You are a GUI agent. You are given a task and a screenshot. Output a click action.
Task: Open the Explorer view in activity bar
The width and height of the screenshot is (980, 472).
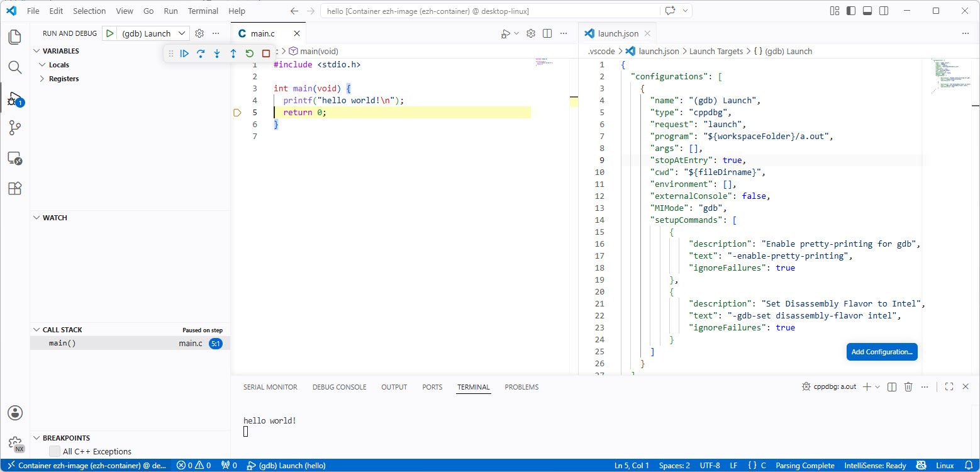click(x=14, y=37)
